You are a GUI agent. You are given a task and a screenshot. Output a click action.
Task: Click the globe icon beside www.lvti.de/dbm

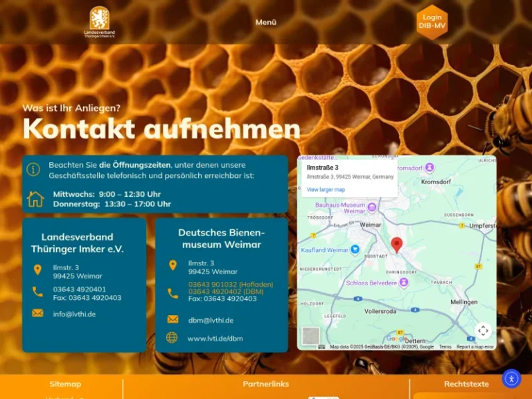tap(172, 338)
